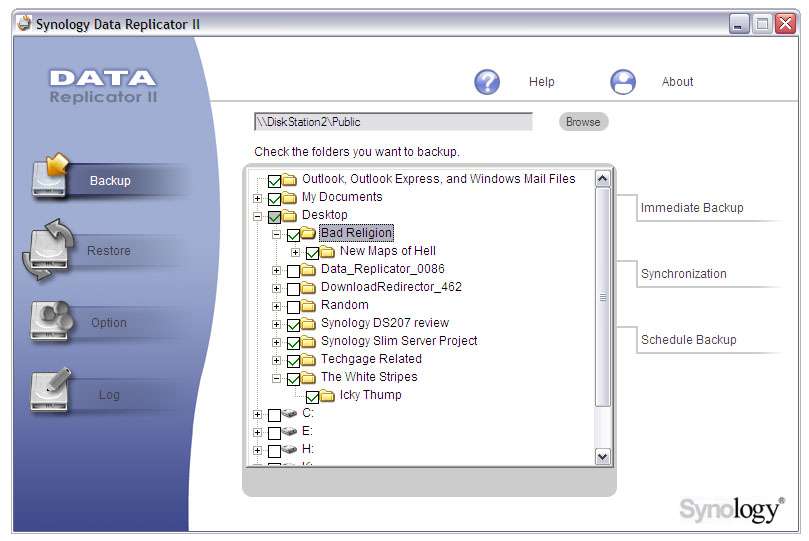The image size is (809, 541).
Task: Expand the Synology Slim Server Project node
Action: pos(277,342)
